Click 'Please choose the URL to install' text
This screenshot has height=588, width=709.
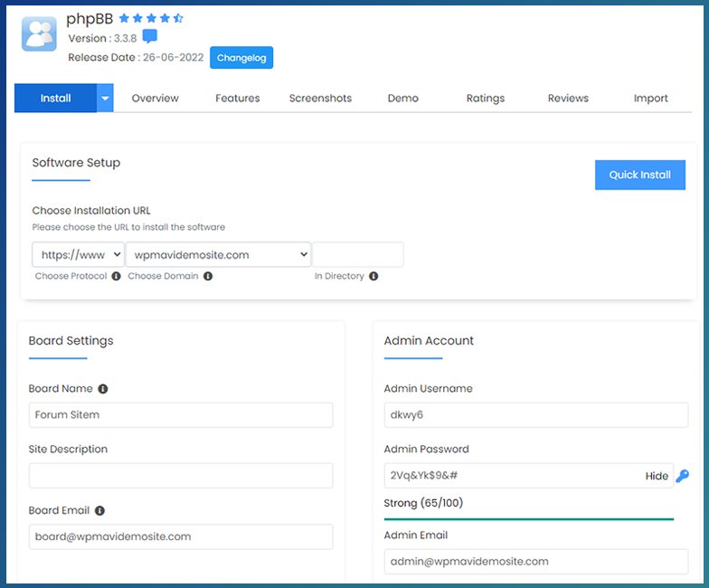(128, 227)
